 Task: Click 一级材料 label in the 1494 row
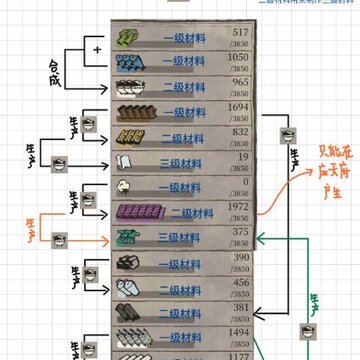pyautogui.click(x=181, y=338)
